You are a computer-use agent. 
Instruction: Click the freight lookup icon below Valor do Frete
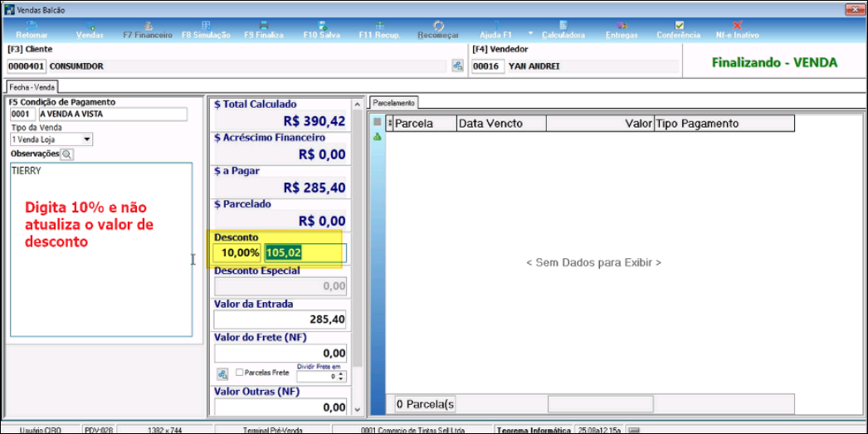click(x=222, y=374)
